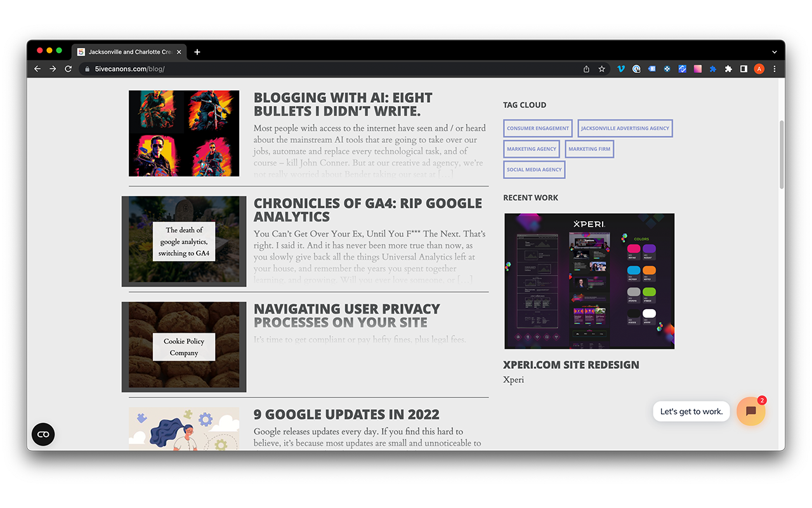Open a new browser tab
The width and height of the screenshot is (812, 508).
click(x=197, y=51)
